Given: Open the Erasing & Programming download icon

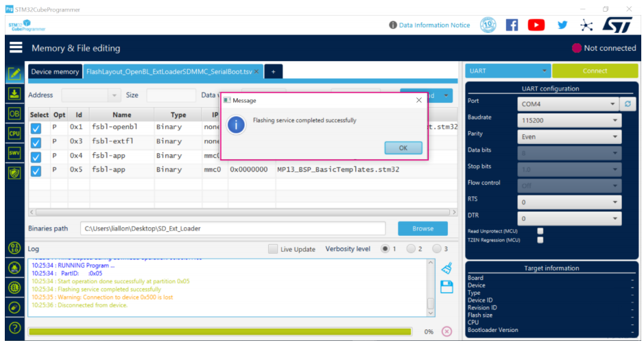Looking at the screenshot, I should 15,94.
